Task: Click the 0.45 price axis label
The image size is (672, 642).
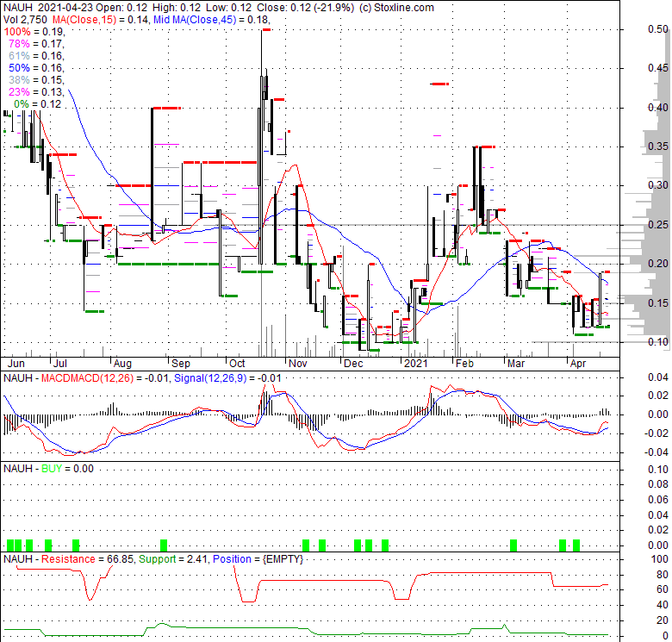Action: (x=658, y=68)
